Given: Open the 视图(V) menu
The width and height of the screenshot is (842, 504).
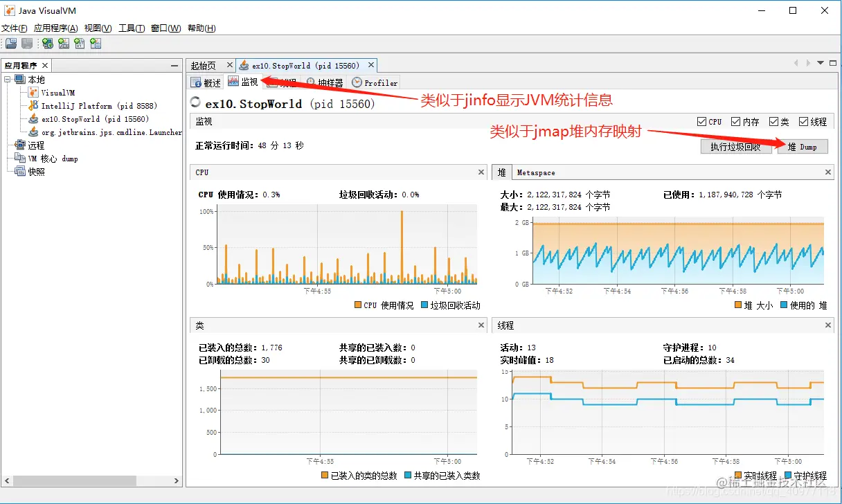Looking at the screenshot, I should (x=98, y=28).
